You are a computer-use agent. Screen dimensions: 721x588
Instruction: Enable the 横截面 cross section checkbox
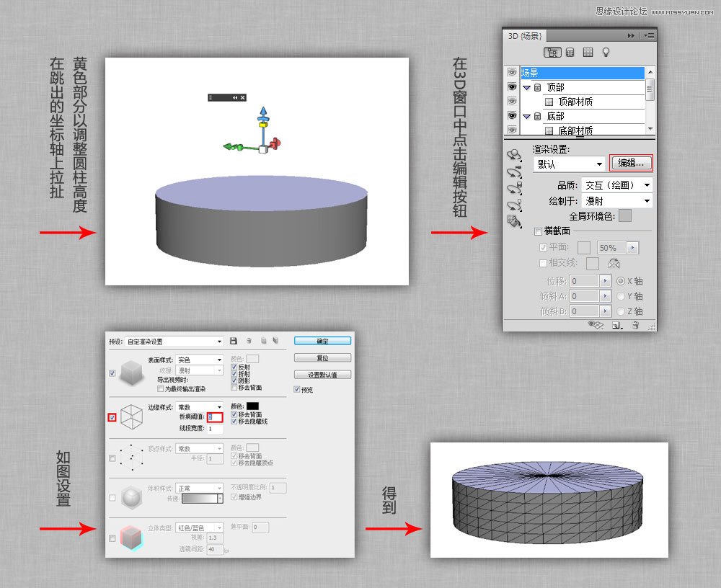[x=538, y=231]
